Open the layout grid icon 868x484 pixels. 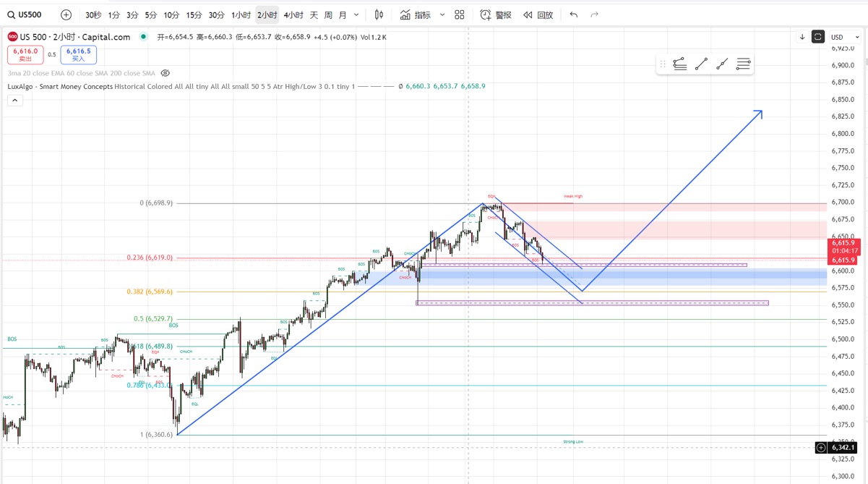click(x=459, y=14)
